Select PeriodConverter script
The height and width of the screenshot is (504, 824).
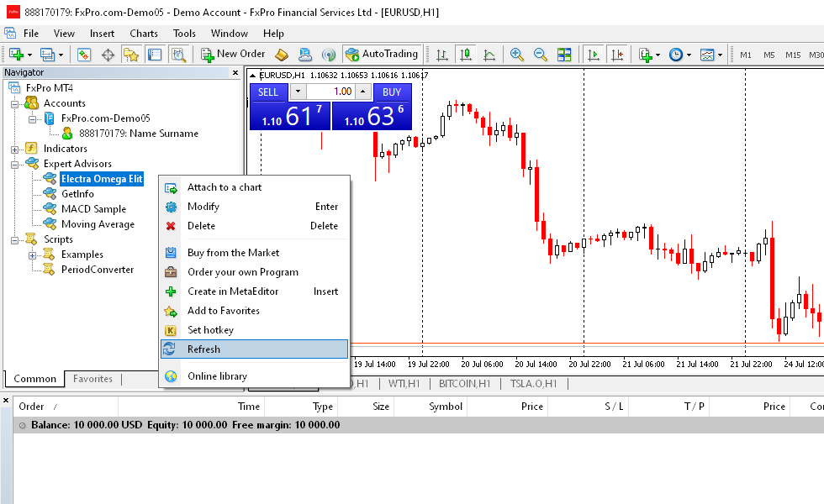tap(98, 270)
